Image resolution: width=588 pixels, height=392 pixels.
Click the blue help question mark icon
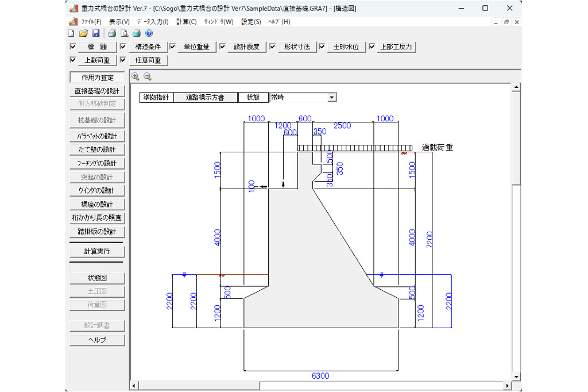pyautogui.click(x=149, y=33)
